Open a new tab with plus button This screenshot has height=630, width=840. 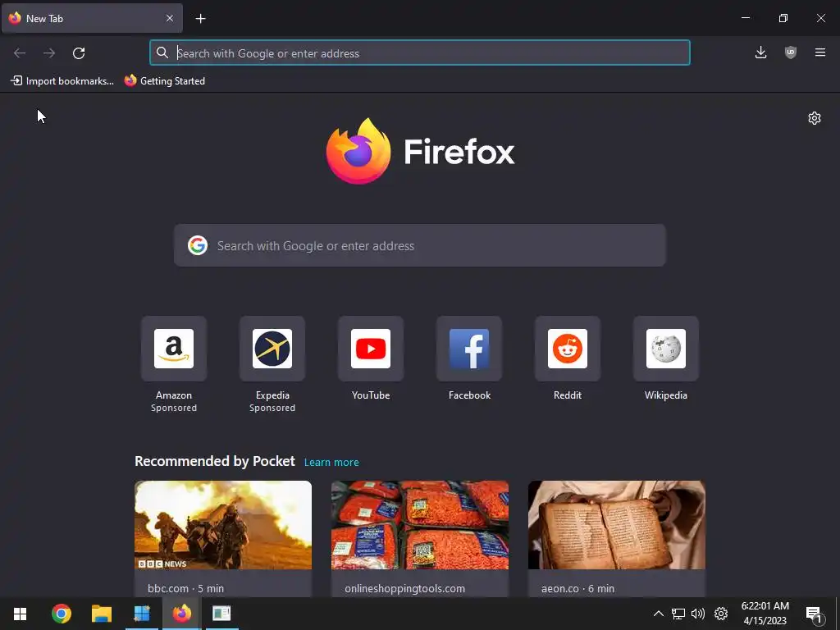coord(200,19)
